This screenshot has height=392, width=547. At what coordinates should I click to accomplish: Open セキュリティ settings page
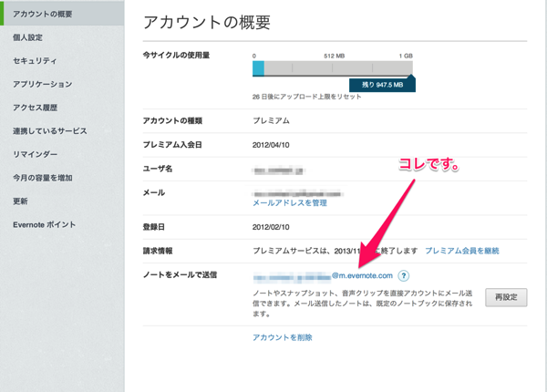click(x=35, y=61)
